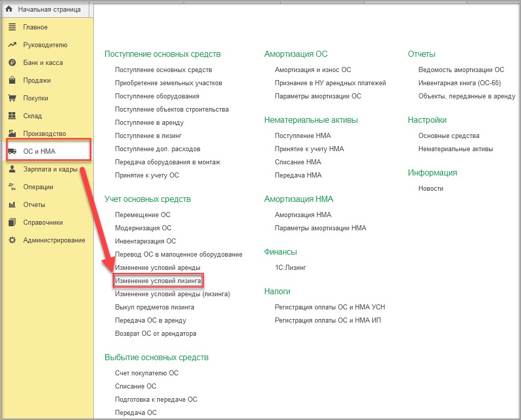Open Передача ОС в аренду
The height and width of the screenshot is (420, 521).
[x=151, y=320]
